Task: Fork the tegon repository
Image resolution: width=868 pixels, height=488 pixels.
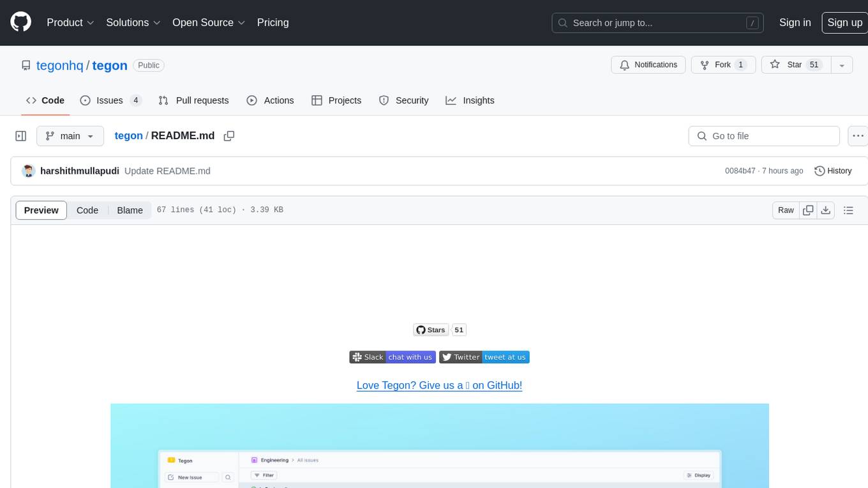Action: click(724, 65)
